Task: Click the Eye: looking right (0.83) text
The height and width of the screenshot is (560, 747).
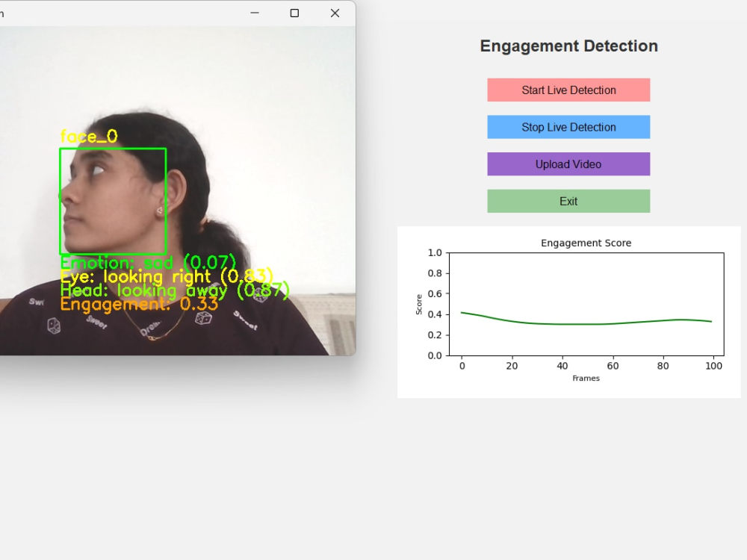Action: click(x=167, y=276)
